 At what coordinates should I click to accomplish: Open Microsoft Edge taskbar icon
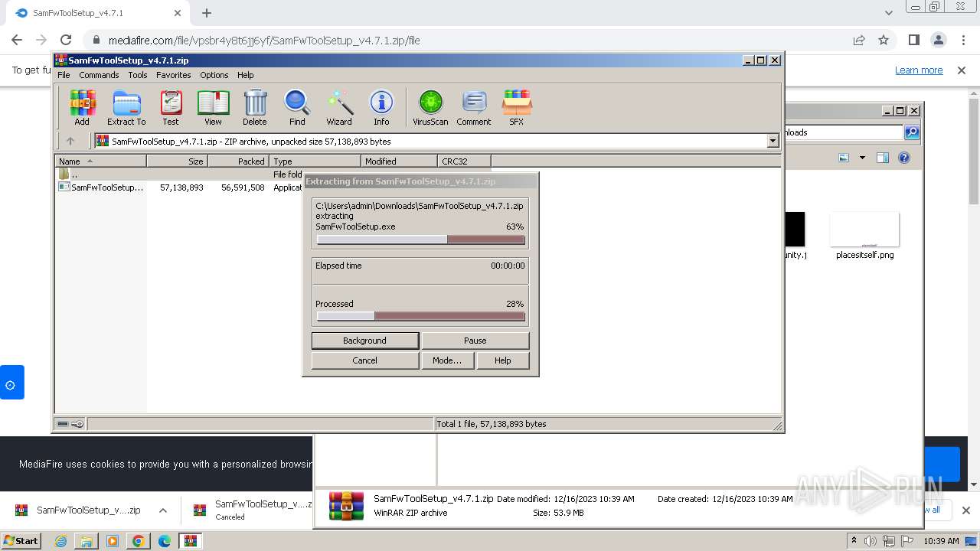tap(165, 541)
